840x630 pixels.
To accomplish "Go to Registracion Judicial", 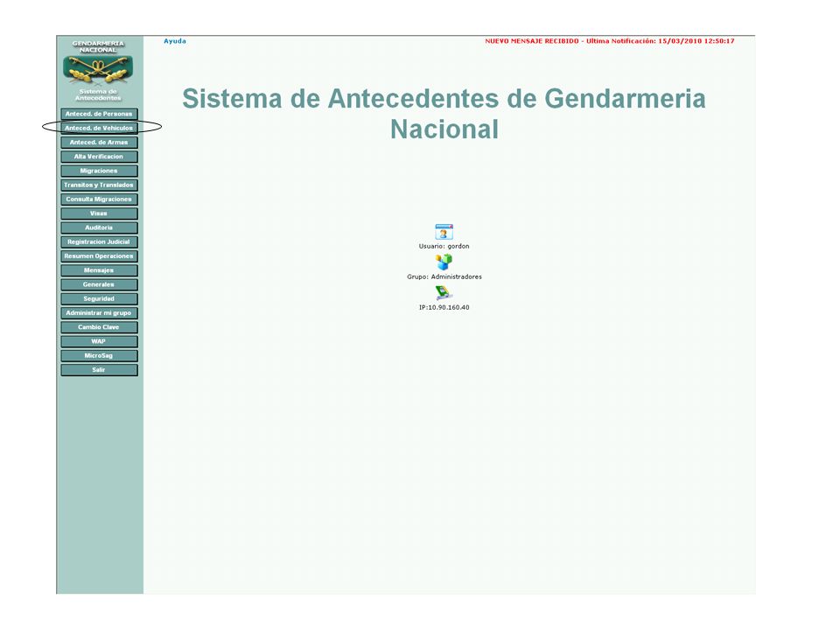I will [99, 241].
